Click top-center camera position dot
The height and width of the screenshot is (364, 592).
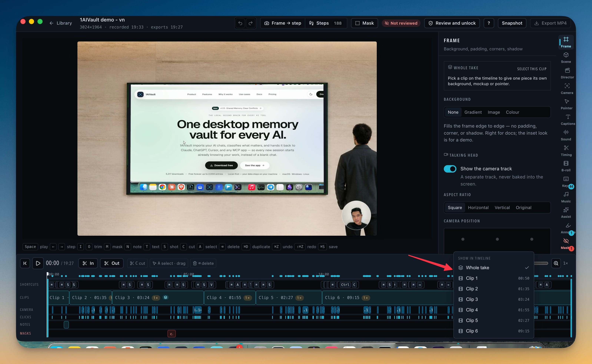(497, 239)
